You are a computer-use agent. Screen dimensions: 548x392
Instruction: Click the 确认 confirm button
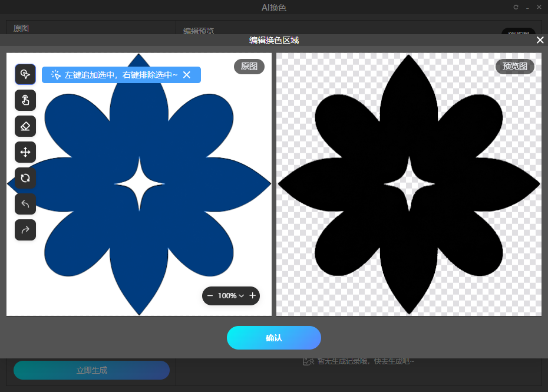click(x=273, y=338)
